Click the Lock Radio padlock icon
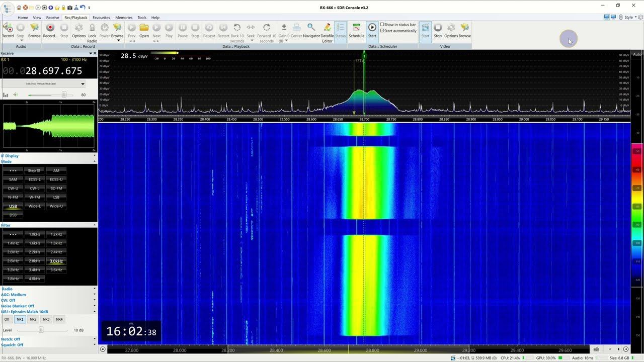This screenshot has width=644, height=362. pyautogui.click(x=92, y=28)
